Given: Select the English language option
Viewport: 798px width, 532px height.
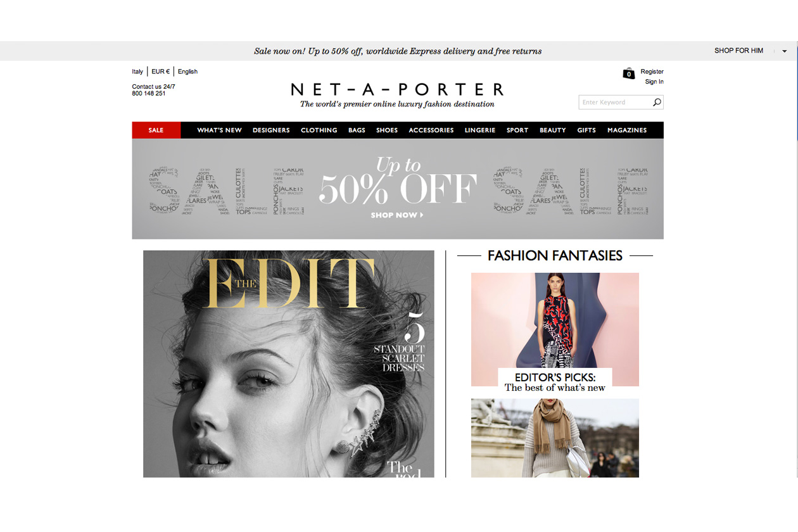Looking at the screenshot, I should (x=187, y=72).
